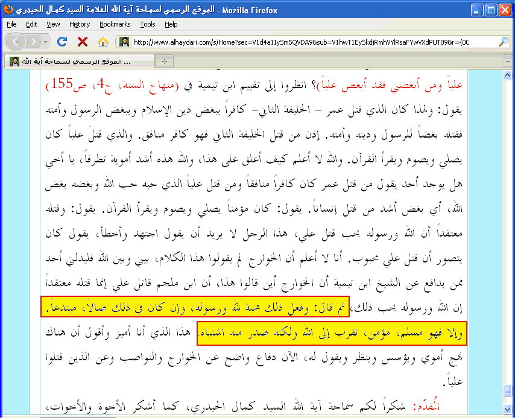Open the View menu

click(53, 24)
